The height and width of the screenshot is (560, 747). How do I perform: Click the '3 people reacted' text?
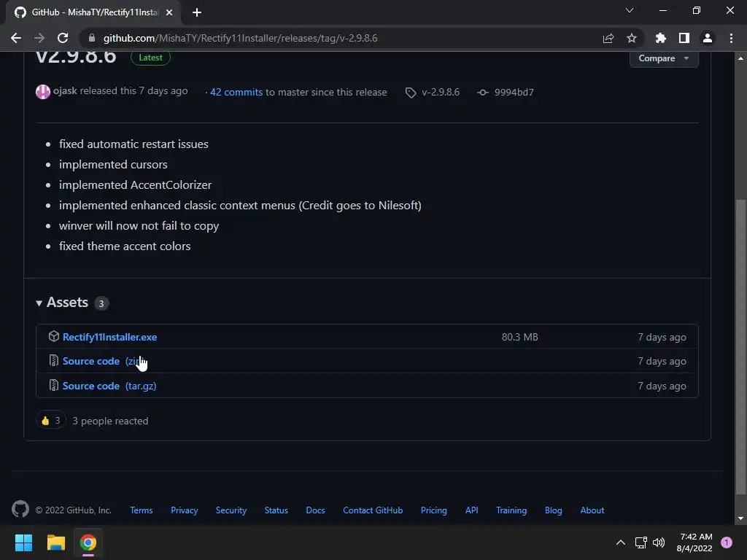point(110,421)
